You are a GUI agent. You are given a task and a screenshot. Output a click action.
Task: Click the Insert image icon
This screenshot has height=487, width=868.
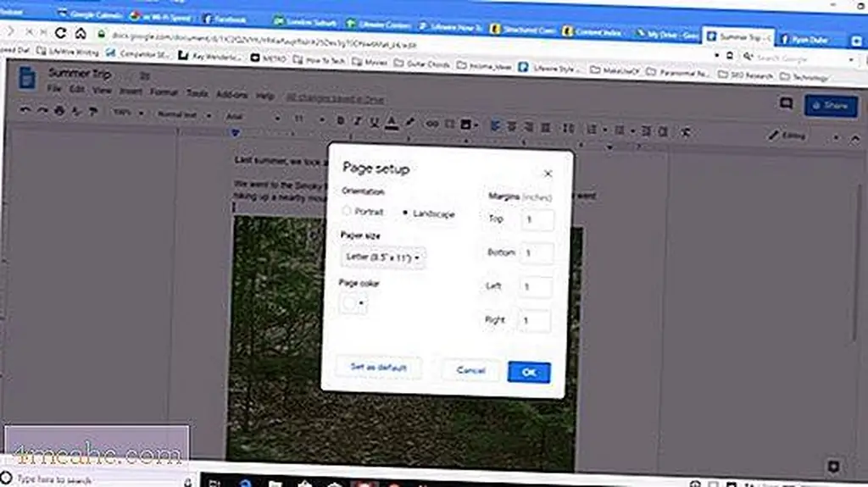pos(467,125)
